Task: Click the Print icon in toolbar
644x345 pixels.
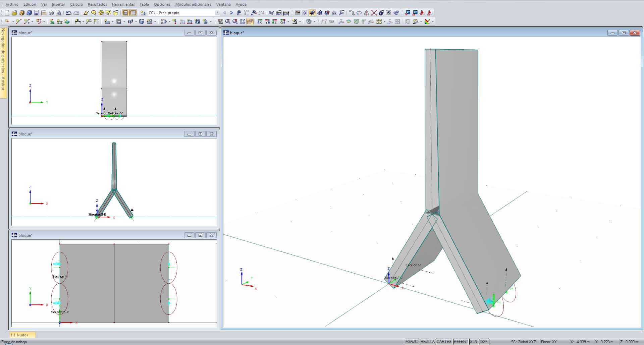Action: point(51,13)
